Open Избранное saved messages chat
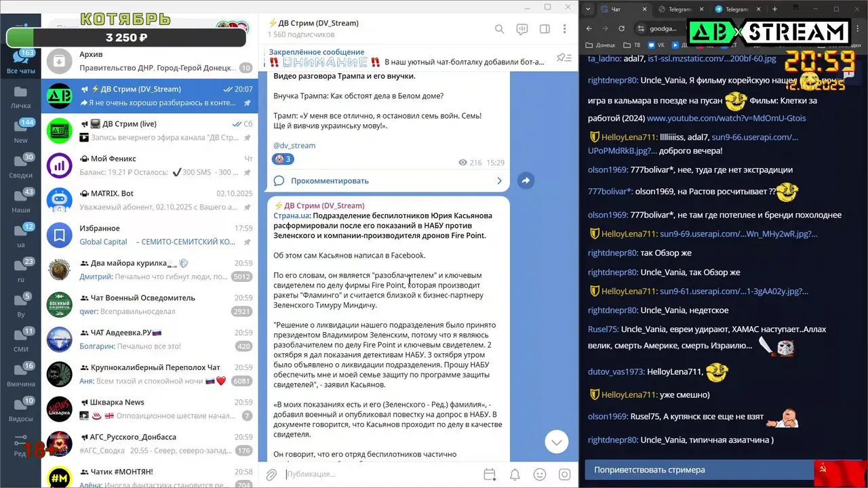868x488 pixels. [x=149, y=235]
